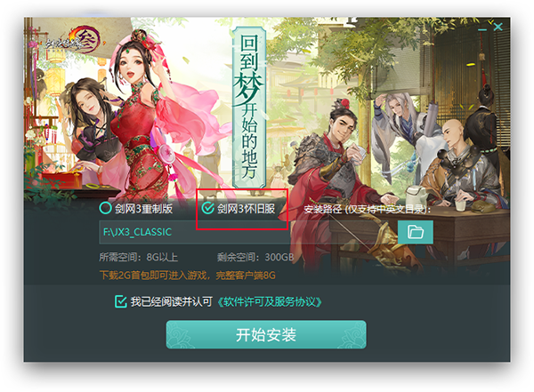This screenshot has width=534, height=392.
Task: Open the 软件许可及服务协议 link
Action: [x=270, y=302]
